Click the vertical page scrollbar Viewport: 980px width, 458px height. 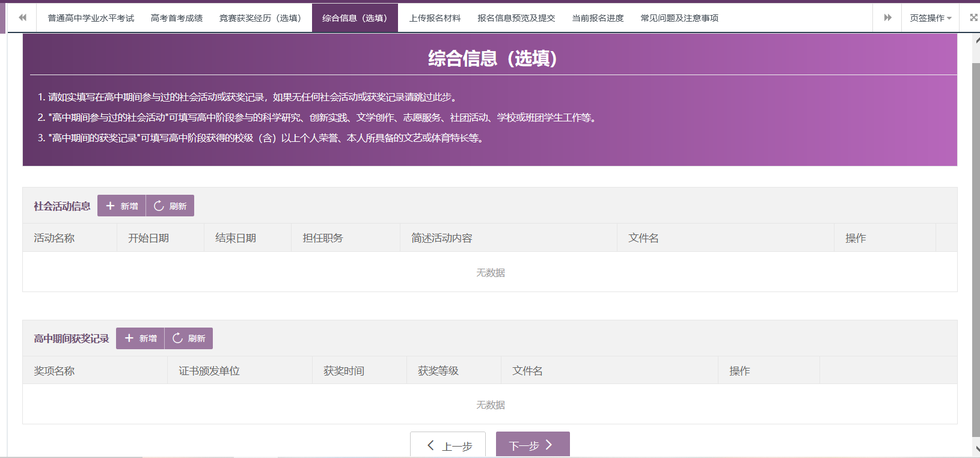coord(976,240)
